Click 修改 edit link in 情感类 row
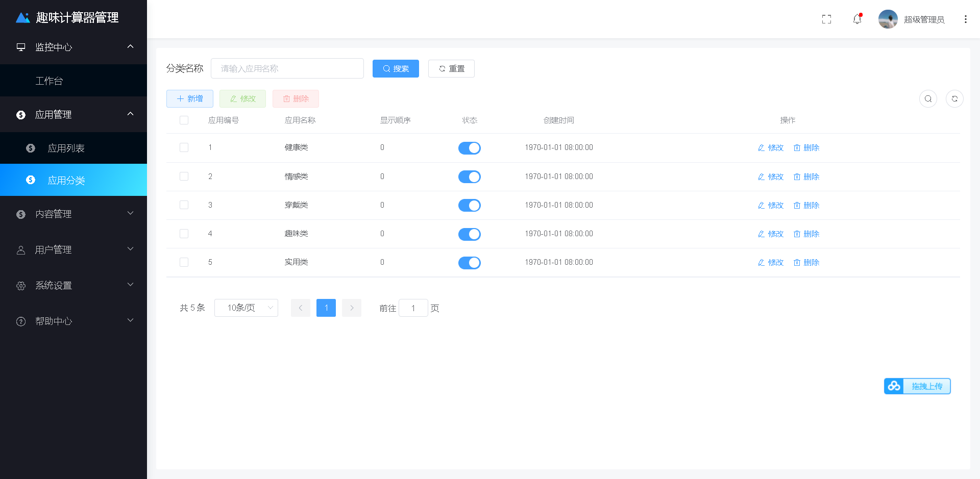The height and width of the screenshot is (479, 980). pos(771,177)
